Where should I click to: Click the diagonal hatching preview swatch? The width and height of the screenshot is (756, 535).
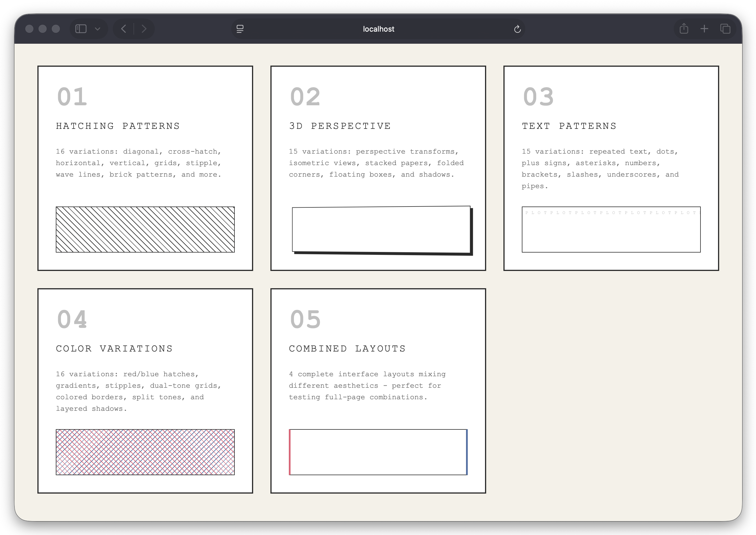145,230
